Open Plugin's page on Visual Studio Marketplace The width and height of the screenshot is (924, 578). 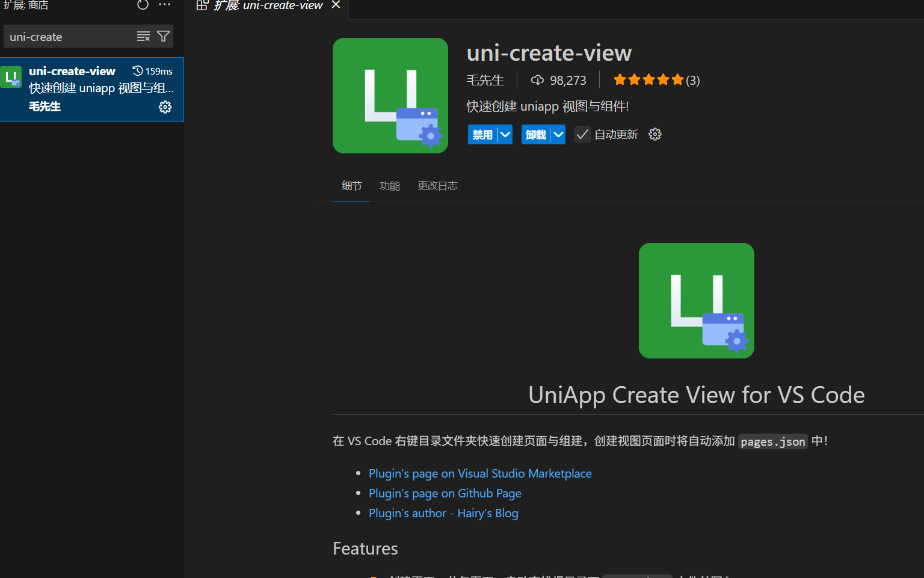tap(480, 473)
